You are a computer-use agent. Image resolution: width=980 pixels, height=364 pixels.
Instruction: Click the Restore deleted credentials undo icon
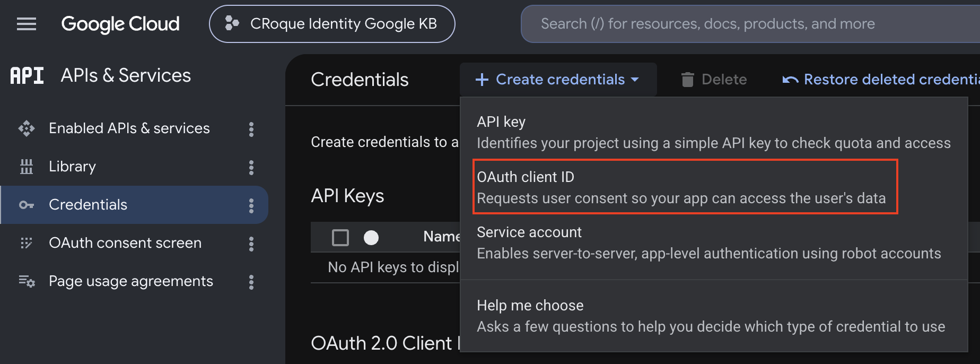point(790,80)
